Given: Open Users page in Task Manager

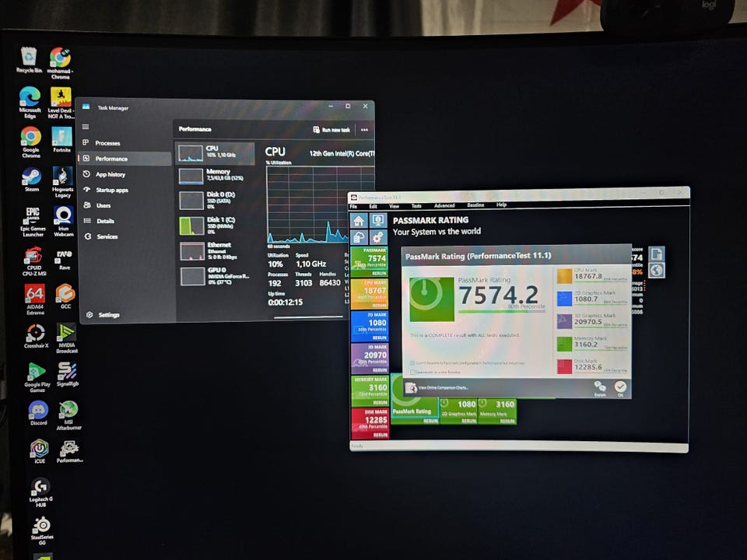Looking at the screenshot, I should 124,205.
